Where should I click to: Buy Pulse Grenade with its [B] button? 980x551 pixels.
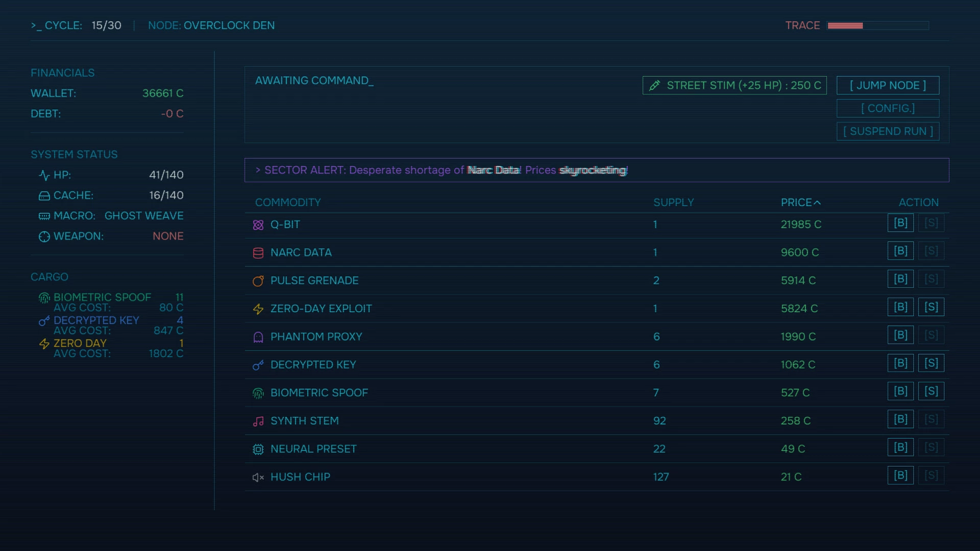900,279
